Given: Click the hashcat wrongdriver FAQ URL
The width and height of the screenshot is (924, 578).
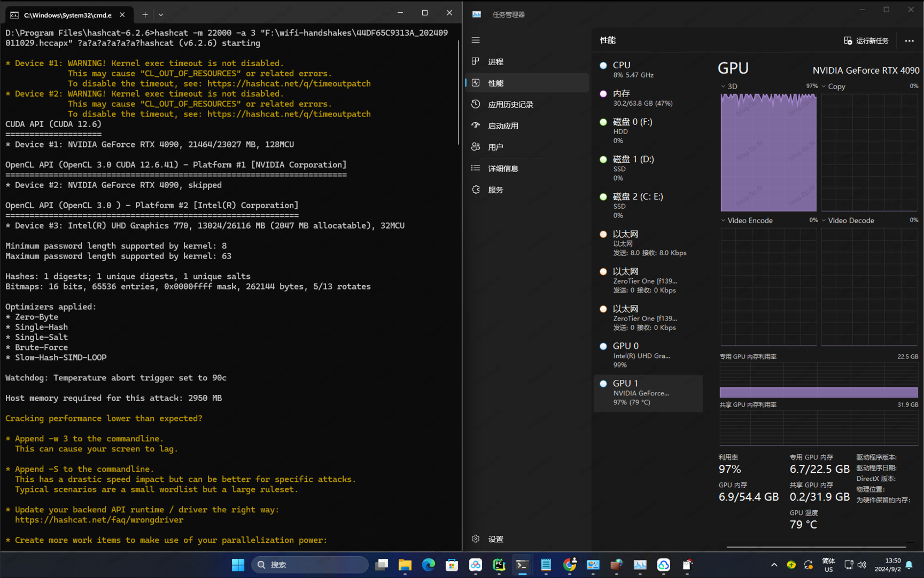Looking at the screenshot, I should [99, 520].
